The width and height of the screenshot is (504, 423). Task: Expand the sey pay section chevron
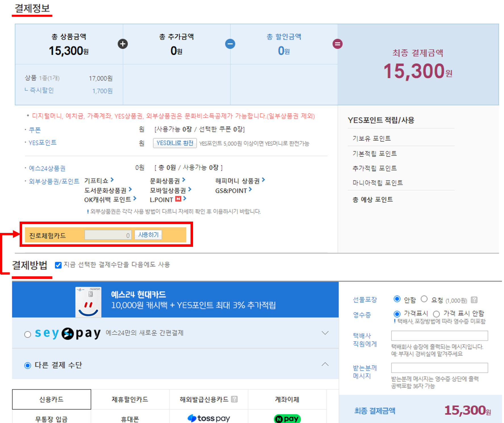pos(325,333)
